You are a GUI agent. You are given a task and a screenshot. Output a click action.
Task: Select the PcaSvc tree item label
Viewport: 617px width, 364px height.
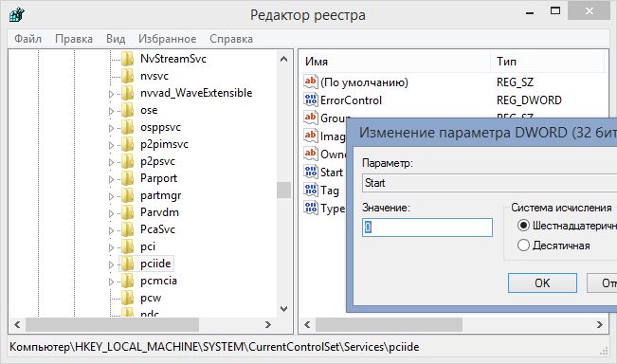pos(157,229)
